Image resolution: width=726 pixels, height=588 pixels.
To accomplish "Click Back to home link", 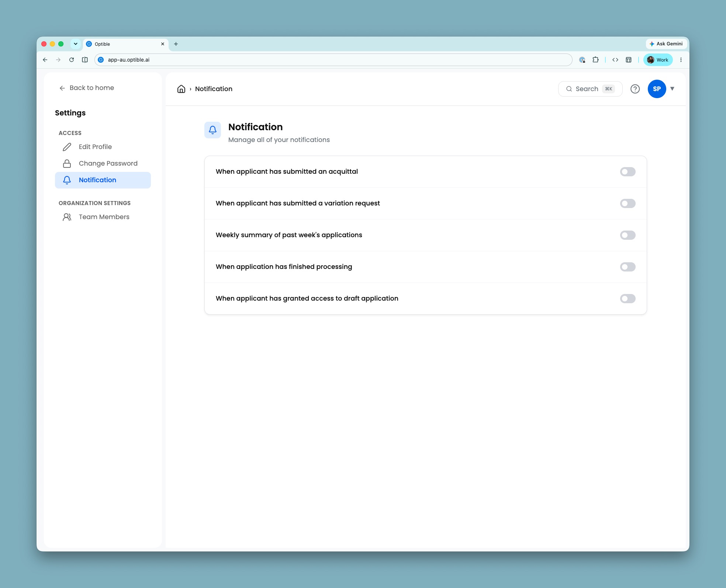I will click(x=87, y=88).
